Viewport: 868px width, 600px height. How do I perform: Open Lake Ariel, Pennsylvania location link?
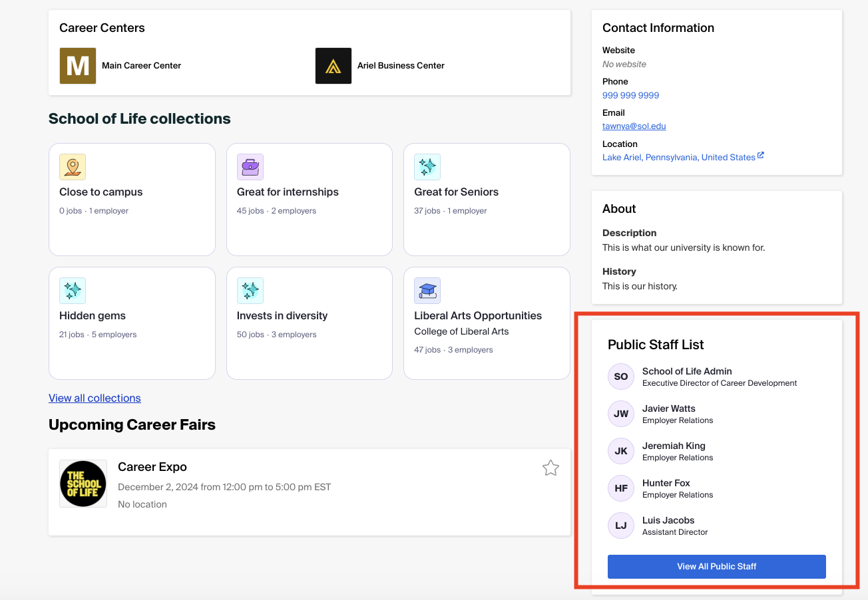pos(679,157)
